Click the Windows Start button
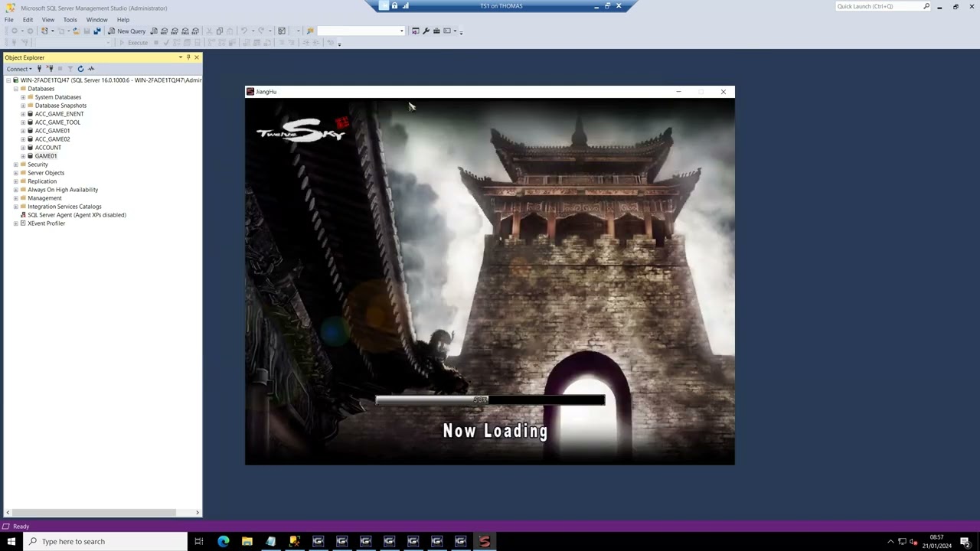 11,541
